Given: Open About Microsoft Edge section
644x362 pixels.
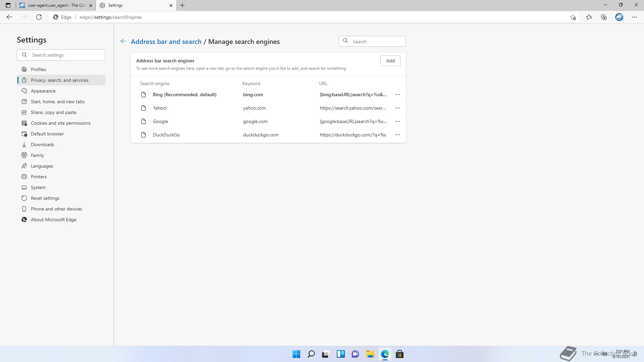Looking at the screenshot, I should (61, 220).
